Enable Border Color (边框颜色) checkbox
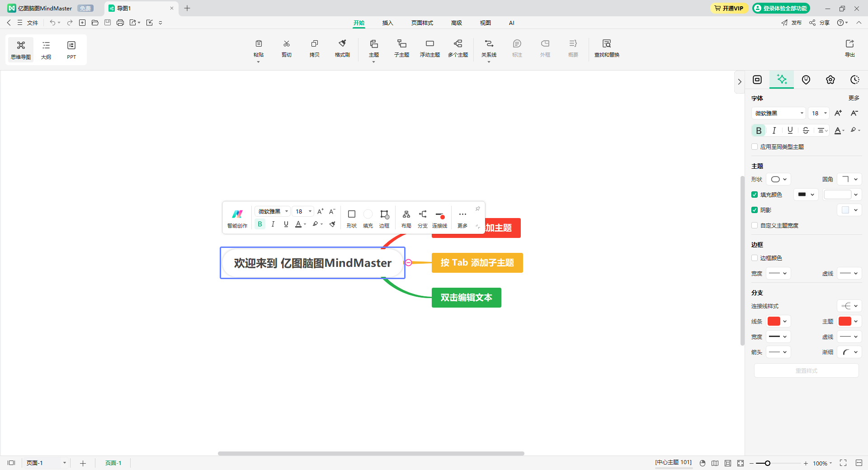Image resolution: width=868 pixels, height=470 pixels. coord(755,258)
